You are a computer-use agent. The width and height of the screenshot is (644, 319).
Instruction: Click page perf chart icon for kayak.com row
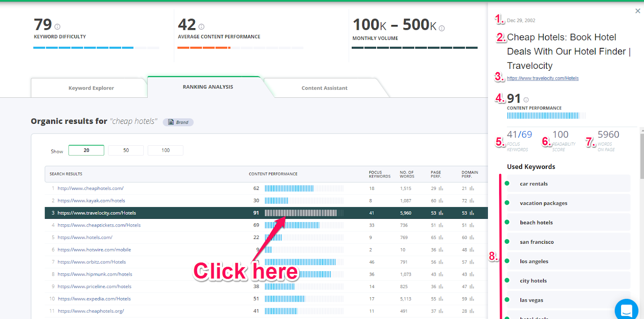point(441,201)
